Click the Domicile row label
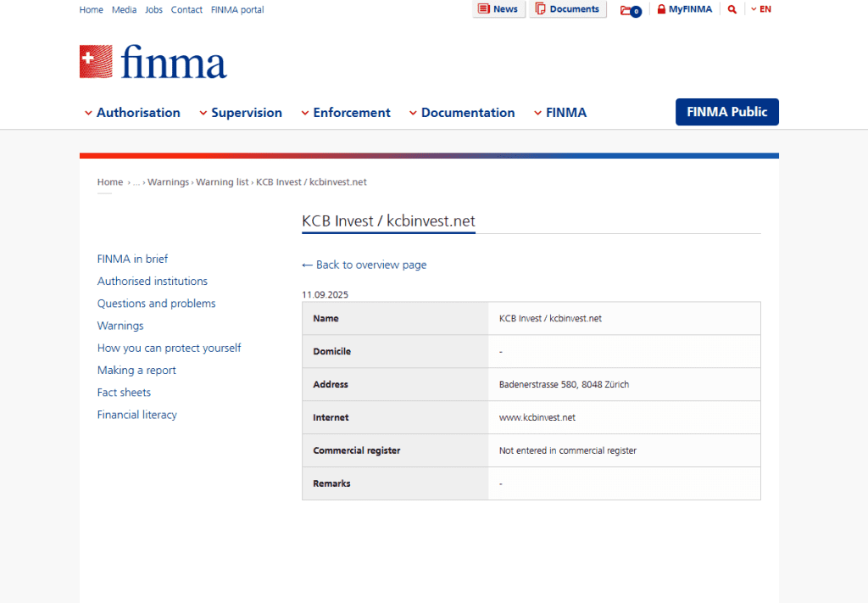The height and width of the screenshot is (603, 868). click(331, 352)
